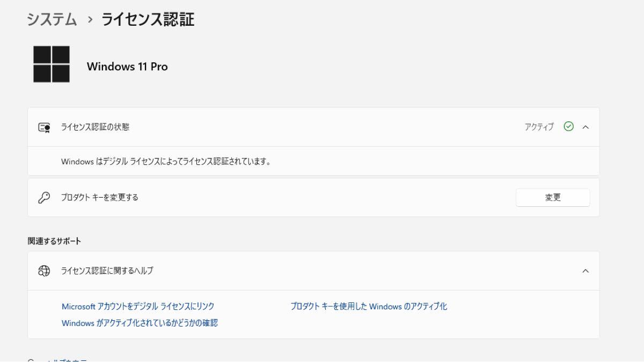Viewport: 644px width, 362px height.
Task: Collapse the ライセンス認証に関するヘルプ section chevron
Action: 586,271
